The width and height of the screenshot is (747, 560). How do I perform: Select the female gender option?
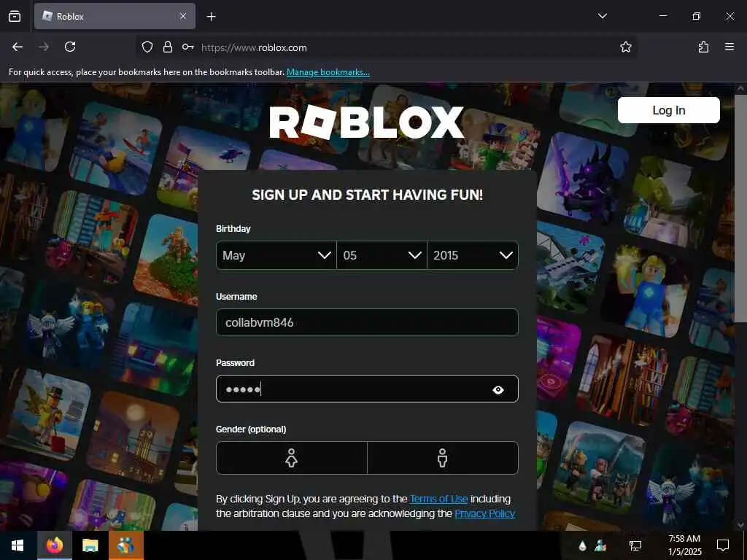(x=292, y=458)
